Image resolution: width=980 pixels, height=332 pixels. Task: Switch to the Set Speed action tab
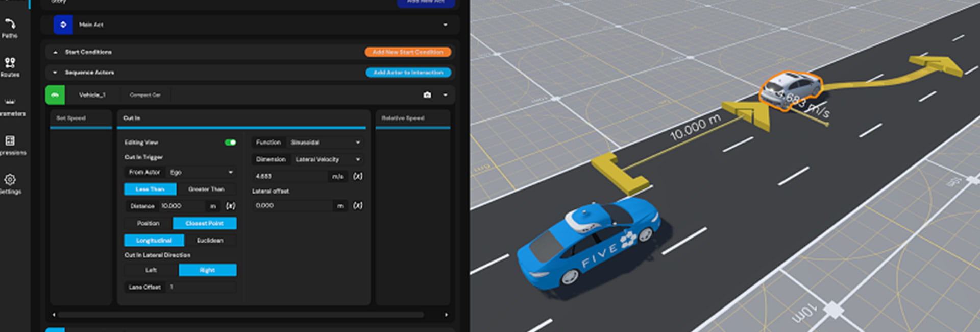point(81,119)
